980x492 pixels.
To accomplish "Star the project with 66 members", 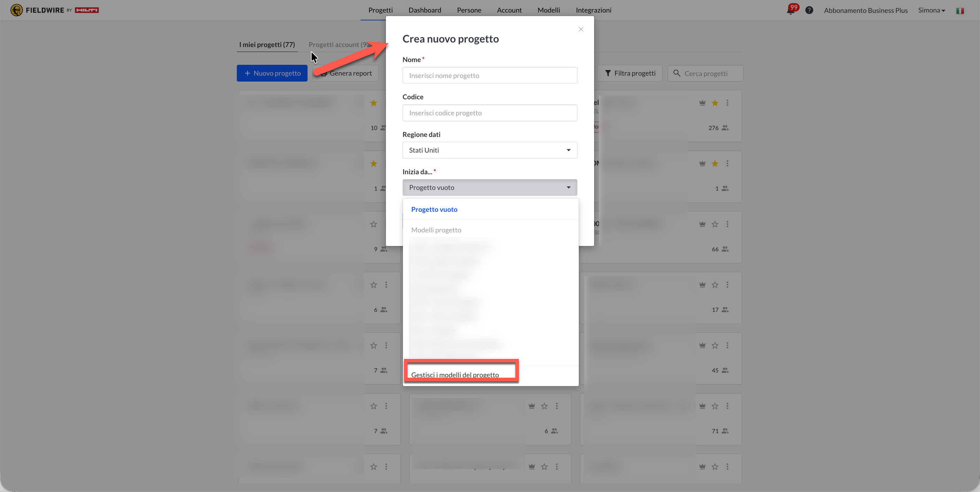I will click(715, 224).
